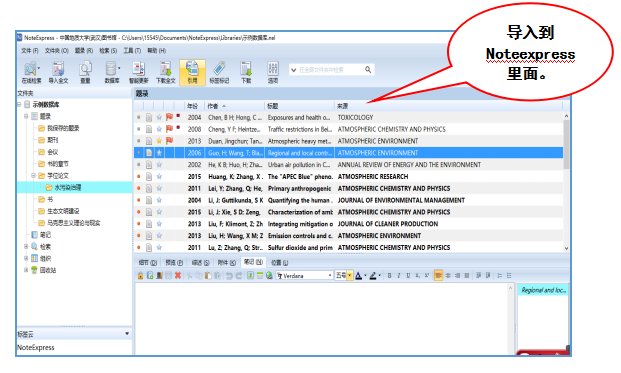Open the 标签云 panel dropdown arrow
Screen dimensions: 621x373
click(127, 334)
